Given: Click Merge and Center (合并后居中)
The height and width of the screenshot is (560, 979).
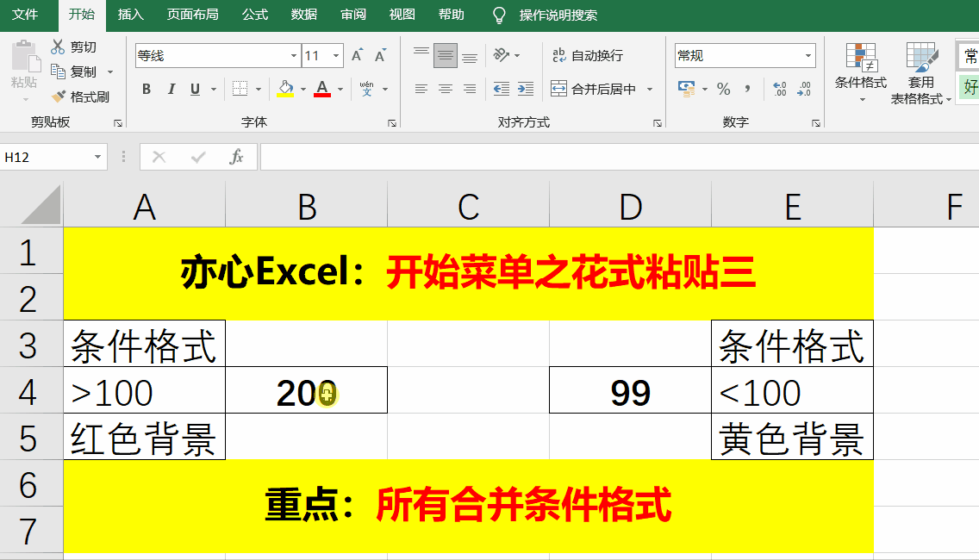Looking at the screenshot, I should [594, 90].
